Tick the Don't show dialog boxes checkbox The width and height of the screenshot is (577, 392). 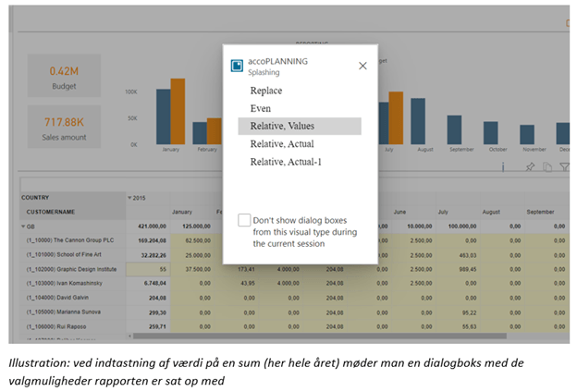click(244, 220)
